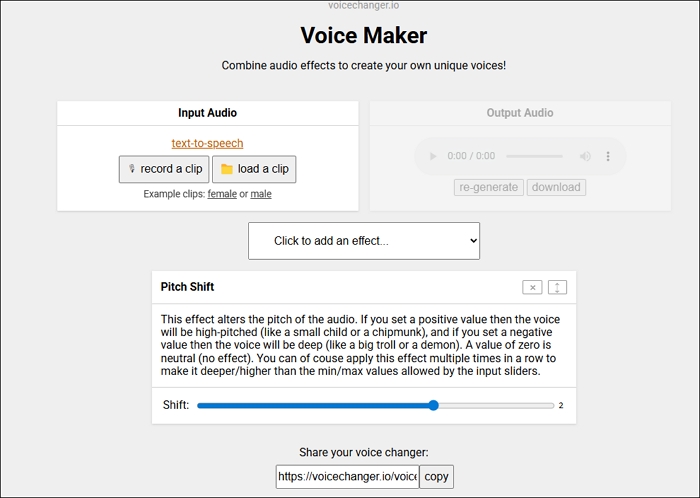Click the share URL text field
Image resolution: width=700 pixels, height=498 pixels.
347,477
